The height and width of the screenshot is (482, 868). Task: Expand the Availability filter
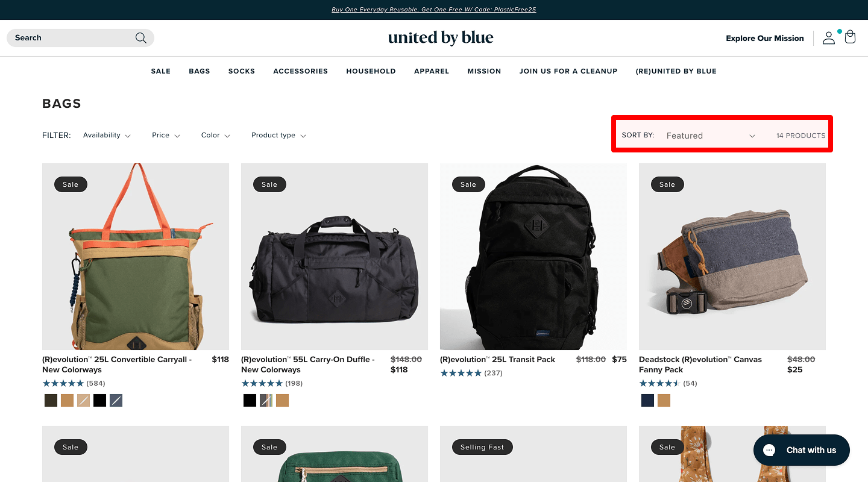(x=107, y=136)
